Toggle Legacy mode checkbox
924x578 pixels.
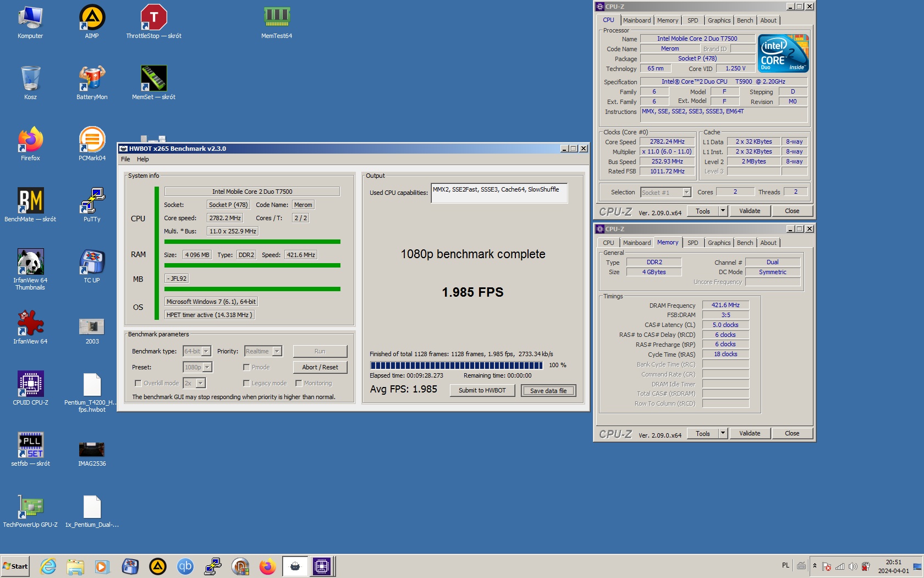pyautogui.click(x=246, y=383)
